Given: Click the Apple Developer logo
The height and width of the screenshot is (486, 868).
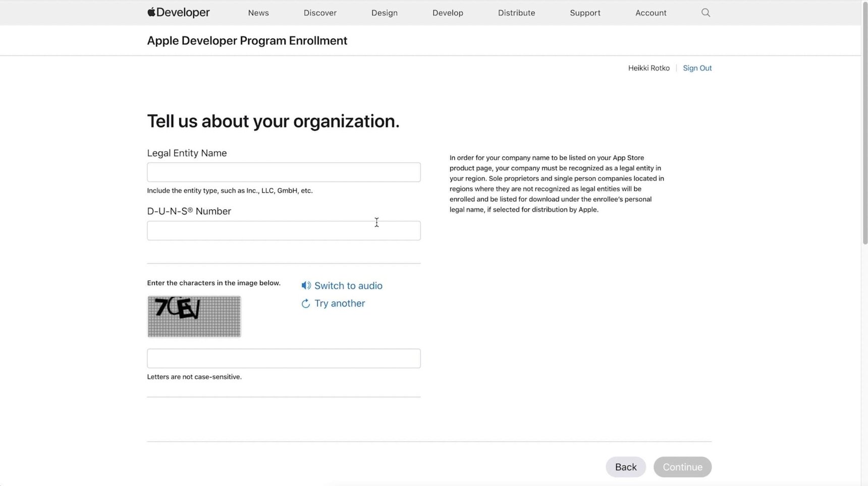Looking at the screenshot, I should (178, 12).
